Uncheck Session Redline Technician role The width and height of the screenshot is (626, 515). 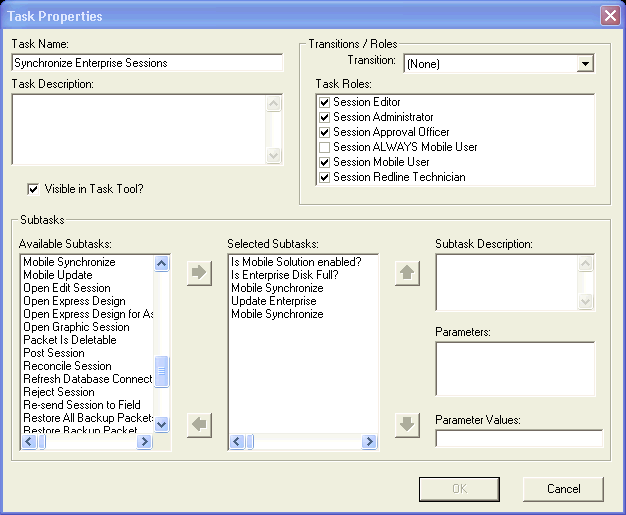[x=324, y=177]
